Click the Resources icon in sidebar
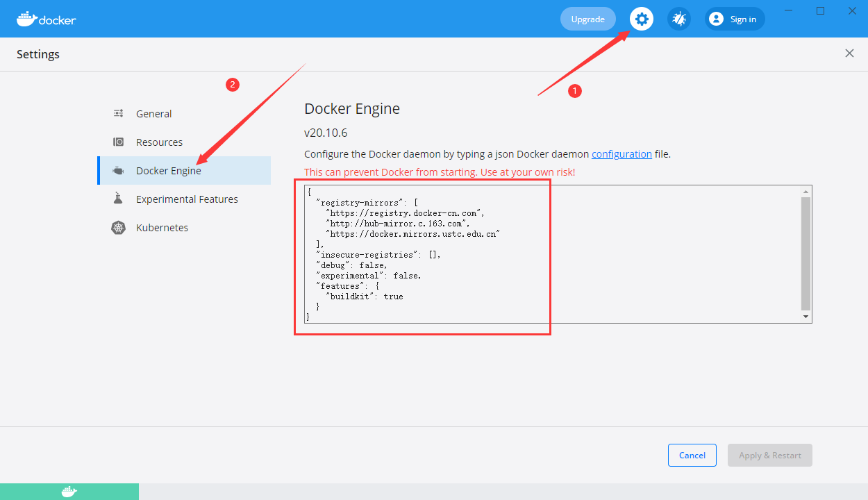The width and height of the screenshot is (868, 500). pos(119,142)
